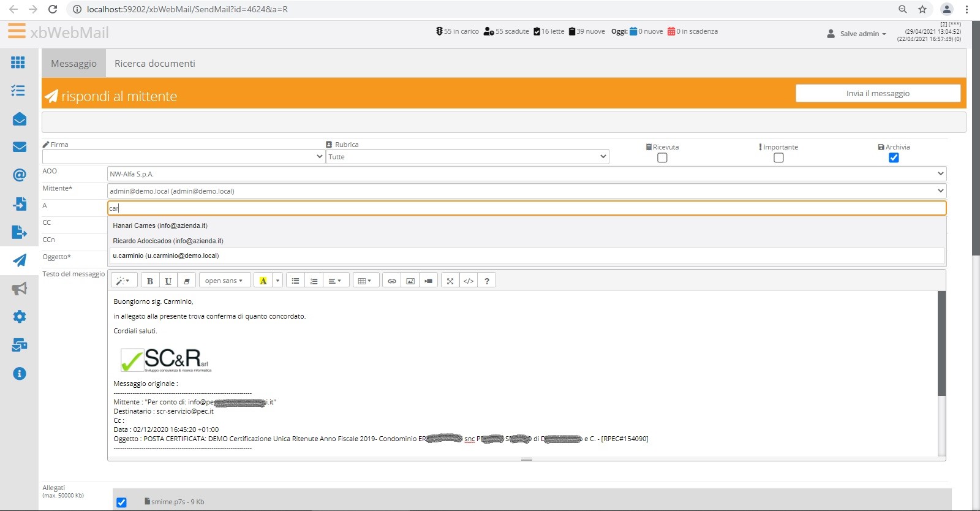980x511 pixels.
Task: Click Invia il messaggio button
Action: 878,93
